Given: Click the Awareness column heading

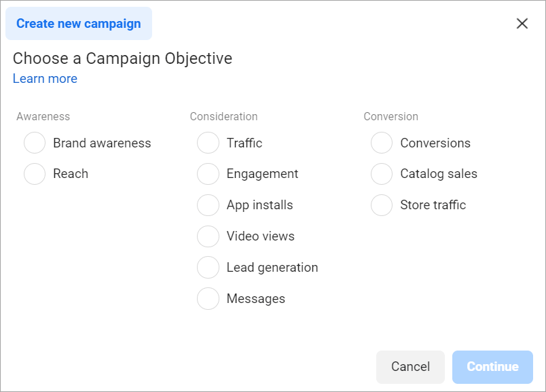Looking at the screenshot, I should pyautogui.click(x=43, y=116).
